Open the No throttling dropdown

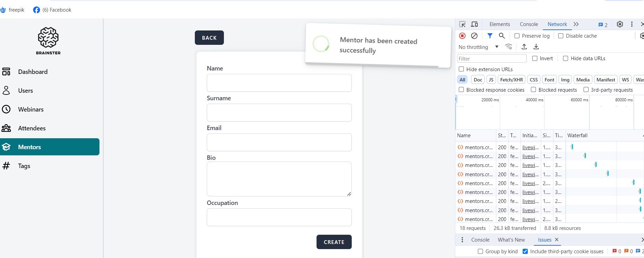(478, 47)
